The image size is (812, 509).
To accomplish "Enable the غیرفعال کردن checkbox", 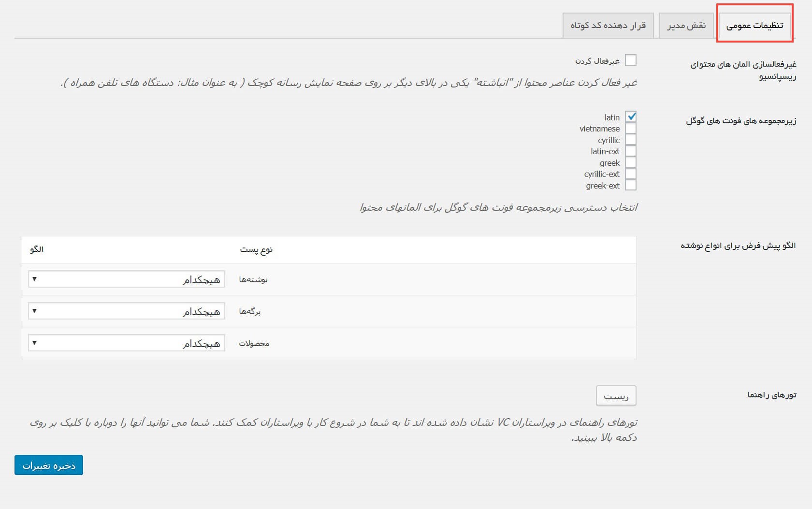I will (631, 60).
